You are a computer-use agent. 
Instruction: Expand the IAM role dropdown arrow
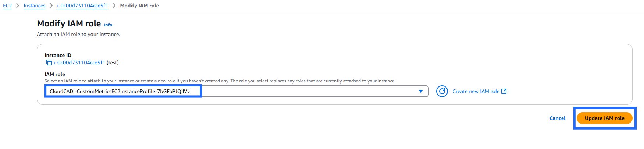click(x=421, y=91)
